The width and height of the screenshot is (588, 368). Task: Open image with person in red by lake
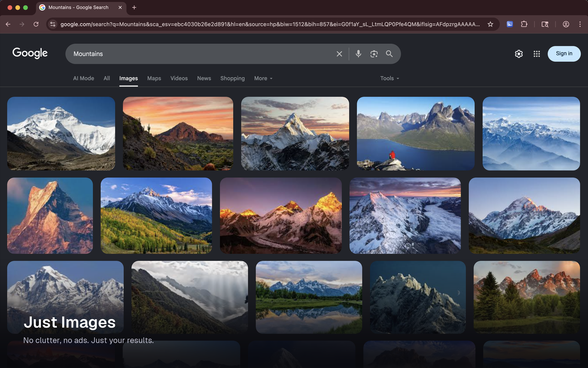(416, 133)
